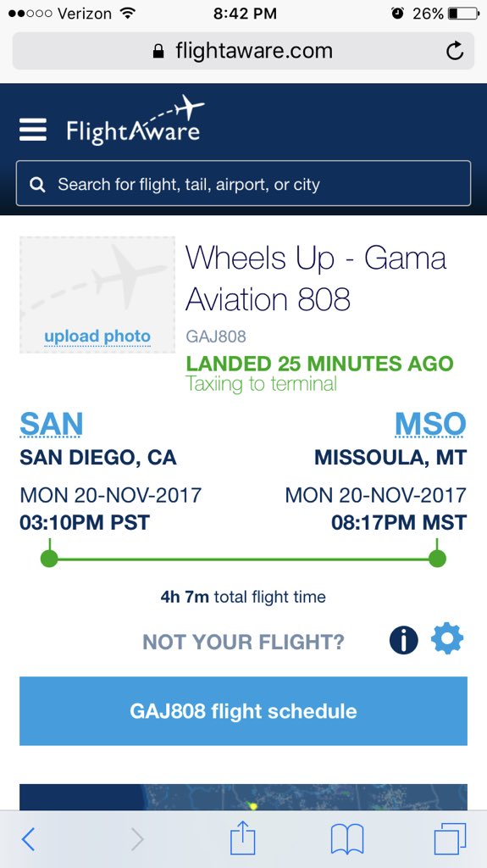Tap the forward arrow in Safari toolbar

click(137, 839)
